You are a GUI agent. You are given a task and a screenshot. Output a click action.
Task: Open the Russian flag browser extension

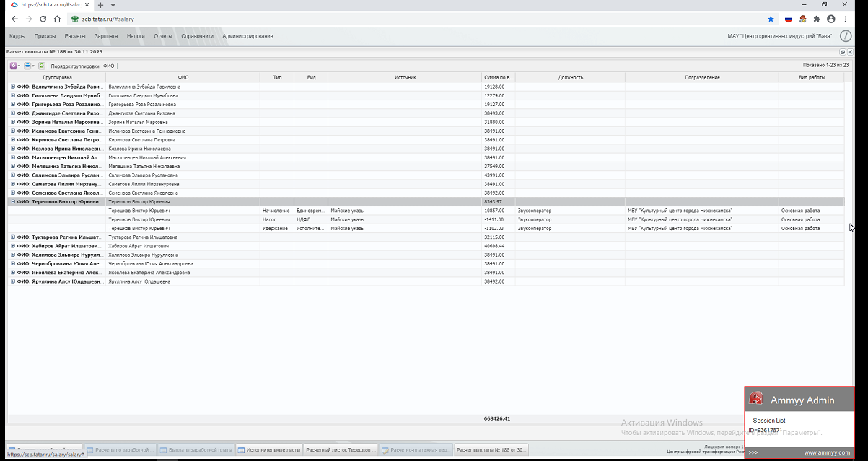pyautogui.click(x=789, y=19)
